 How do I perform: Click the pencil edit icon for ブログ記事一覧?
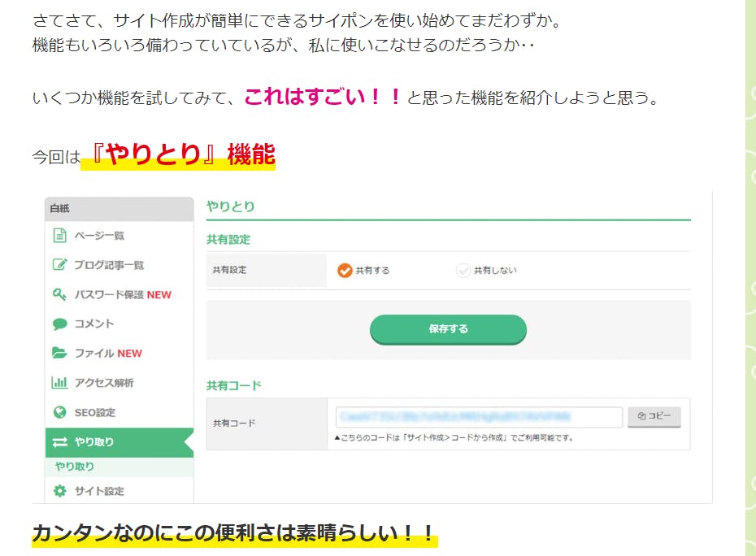pyautogui.click(x=59, y=265)
